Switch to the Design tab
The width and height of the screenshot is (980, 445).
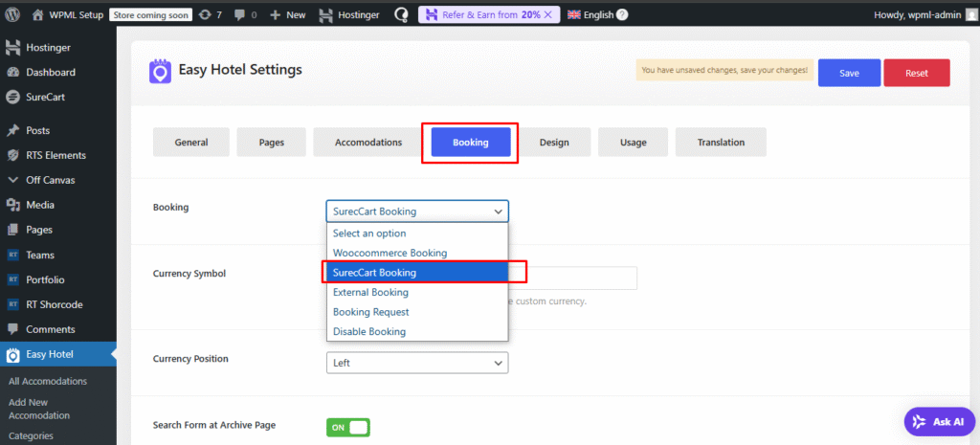[x=554, y=142]
